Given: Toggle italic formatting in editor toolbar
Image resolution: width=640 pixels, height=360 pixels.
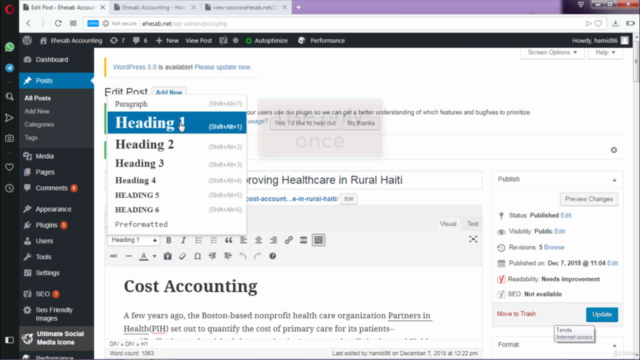Looking at the screenshot, I should click(x=183, y=240).
